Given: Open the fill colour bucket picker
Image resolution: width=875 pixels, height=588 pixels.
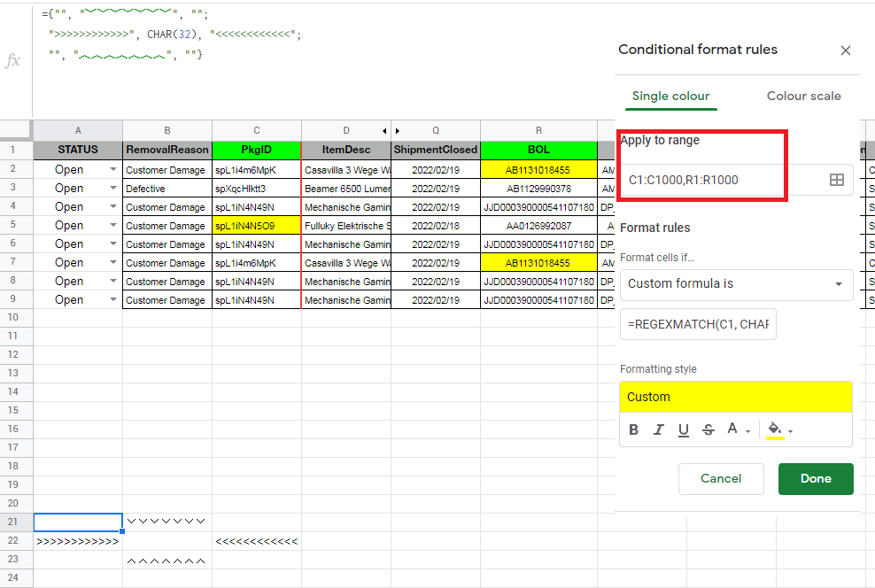Looking at the screenshot, I should 779,429.
